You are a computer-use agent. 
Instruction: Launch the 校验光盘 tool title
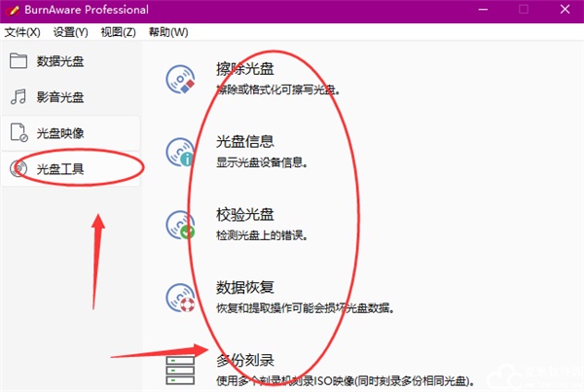tap(245, 214)
